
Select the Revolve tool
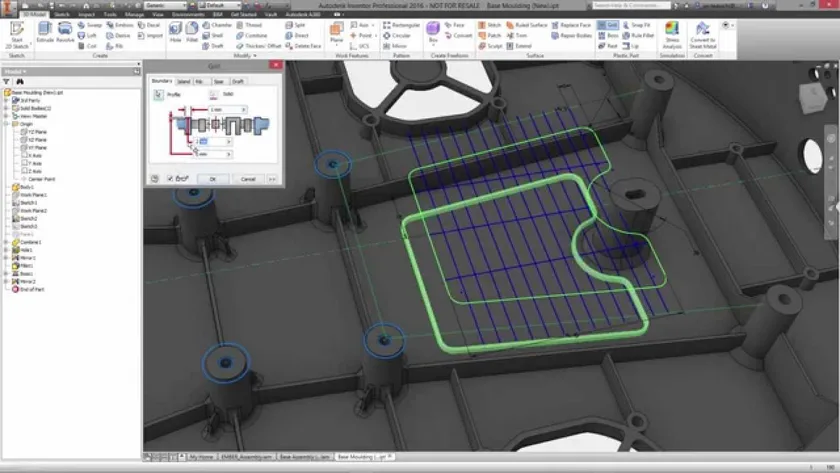(x=65, y=33)
